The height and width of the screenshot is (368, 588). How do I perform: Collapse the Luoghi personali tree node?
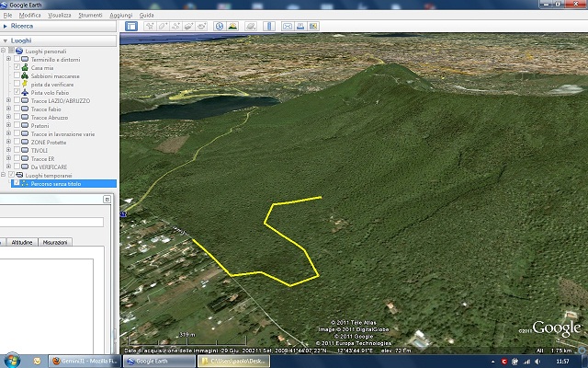(x=3, y=51)
